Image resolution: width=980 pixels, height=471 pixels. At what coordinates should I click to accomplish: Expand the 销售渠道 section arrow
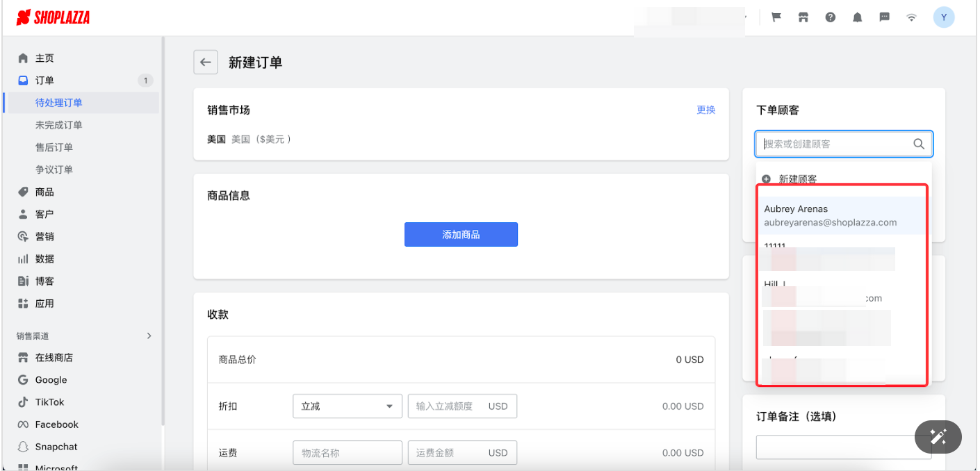[149, 336]
